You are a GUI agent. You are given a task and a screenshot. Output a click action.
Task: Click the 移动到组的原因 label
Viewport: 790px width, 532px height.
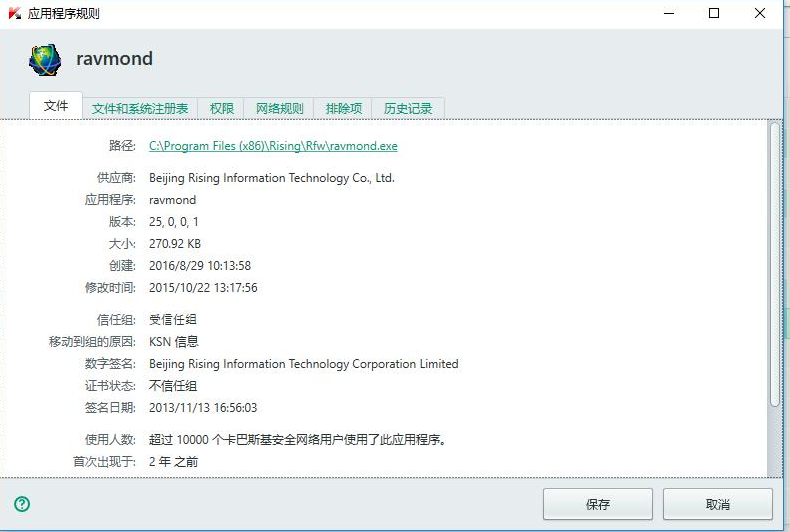(x=92, y=342)
